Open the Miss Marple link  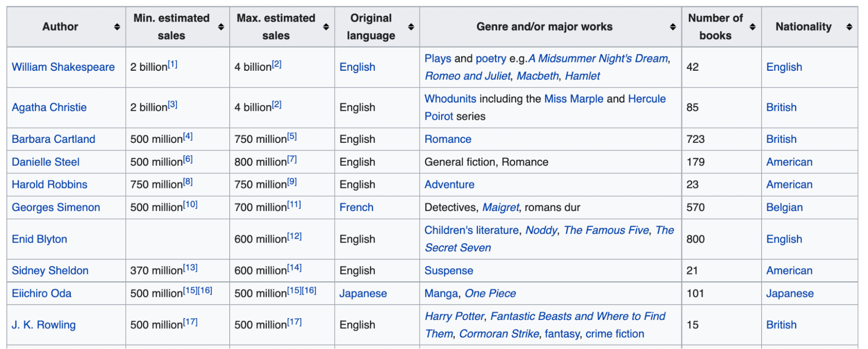point(574,99)
